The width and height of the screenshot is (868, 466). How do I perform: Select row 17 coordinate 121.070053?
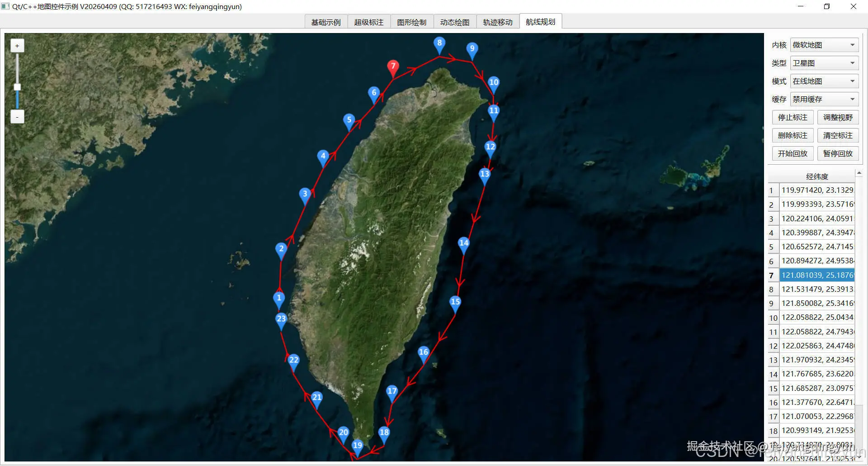(817, 417)
